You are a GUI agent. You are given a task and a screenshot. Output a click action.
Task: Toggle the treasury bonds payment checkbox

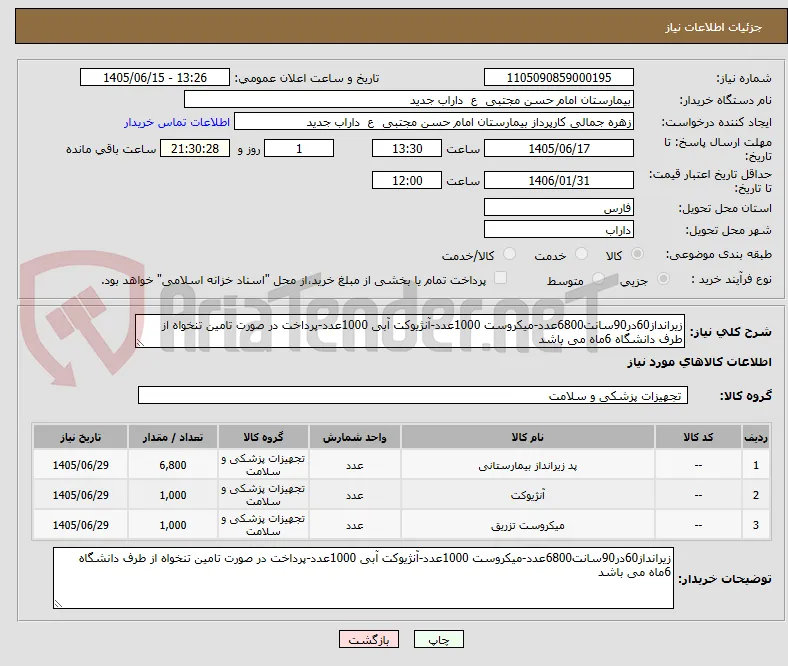501,278
